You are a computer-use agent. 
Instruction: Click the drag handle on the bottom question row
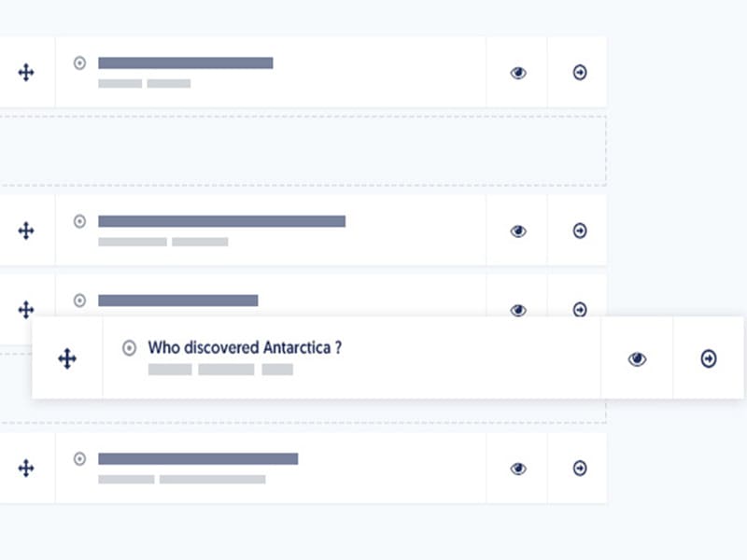point(26,469)
